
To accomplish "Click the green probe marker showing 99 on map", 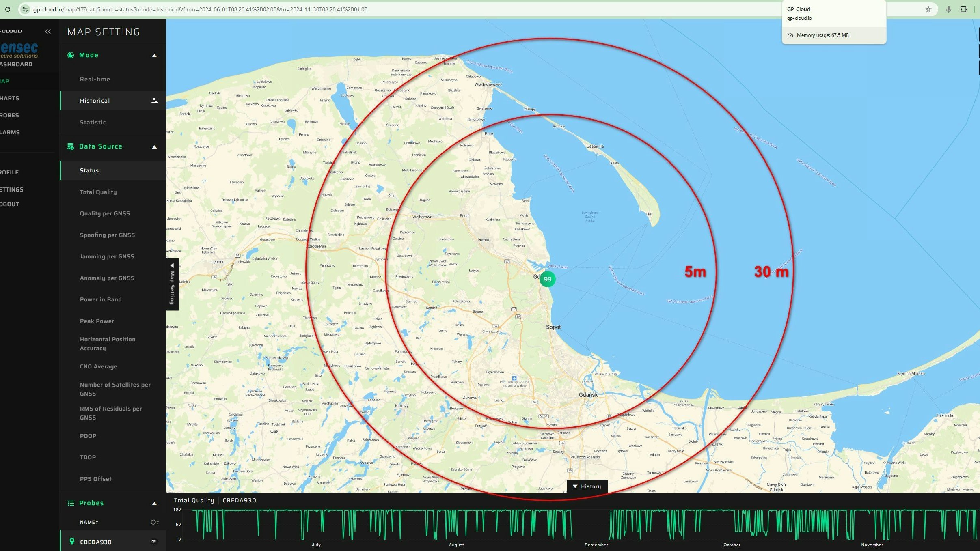I will click(547, 279).
